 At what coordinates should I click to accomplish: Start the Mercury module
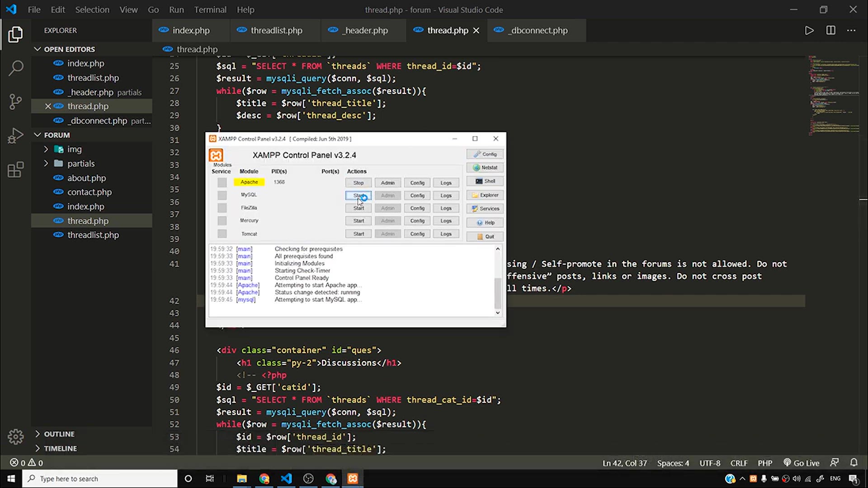(x=359, y=221)
